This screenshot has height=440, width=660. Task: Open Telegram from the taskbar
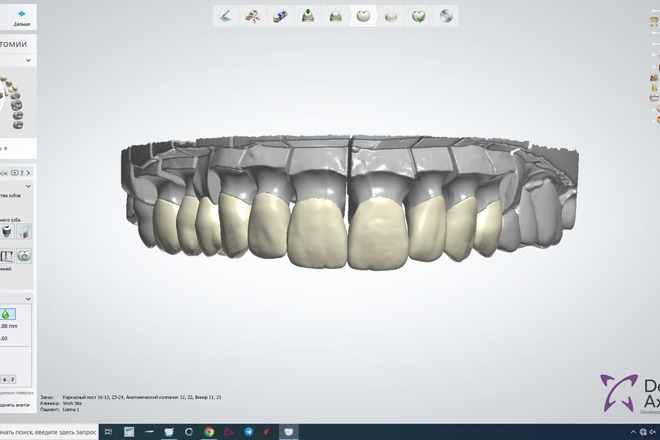pos(249,432)
